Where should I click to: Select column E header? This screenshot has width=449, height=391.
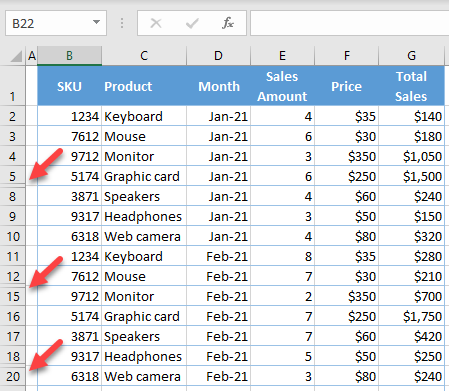click(282, 56)
